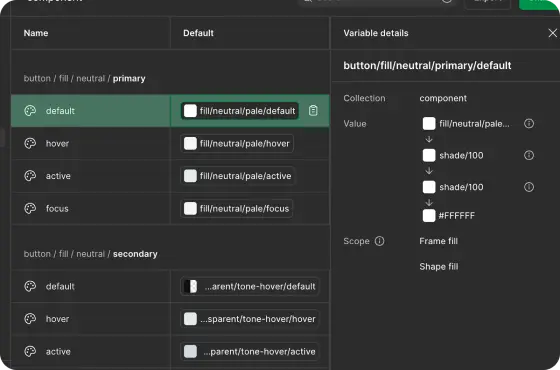Click the #FFFFFF hex value text
Viewport: 560px width, 370px height.
tap(456, 215)
